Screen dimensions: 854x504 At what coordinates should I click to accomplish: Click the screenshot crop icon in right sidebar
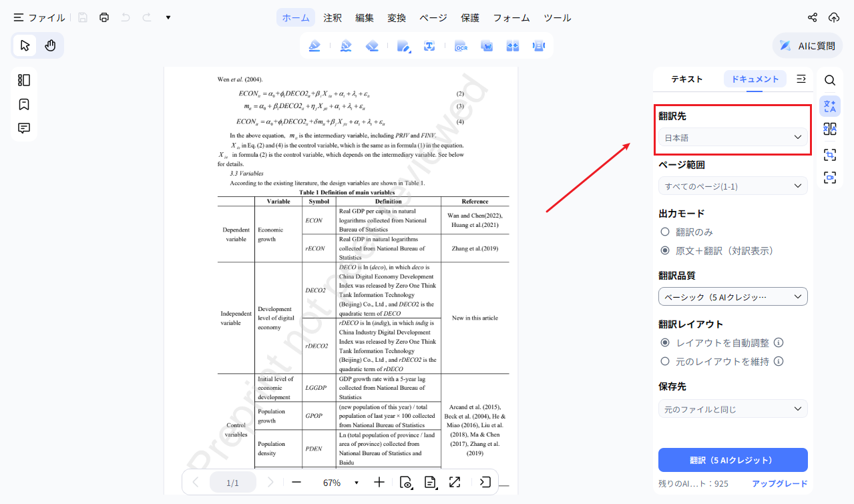coord(830,155)
